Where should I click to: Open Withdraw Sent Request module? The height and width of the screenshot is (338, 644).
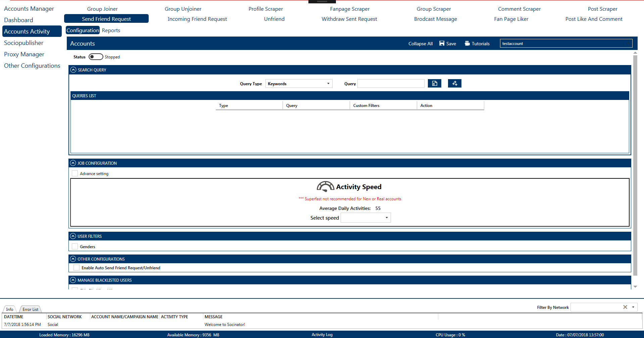click(349, 19)
